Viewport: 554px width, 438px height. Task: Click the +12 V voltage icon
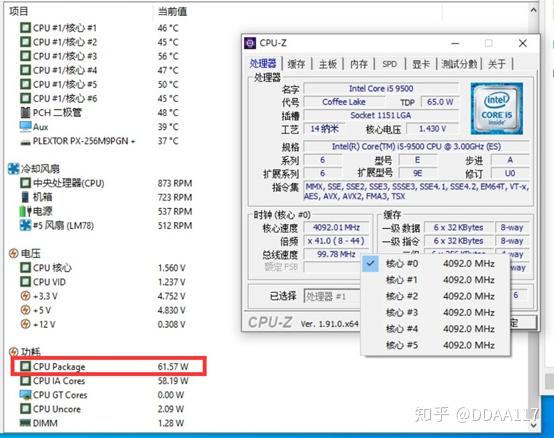click(x=25, y=324)
